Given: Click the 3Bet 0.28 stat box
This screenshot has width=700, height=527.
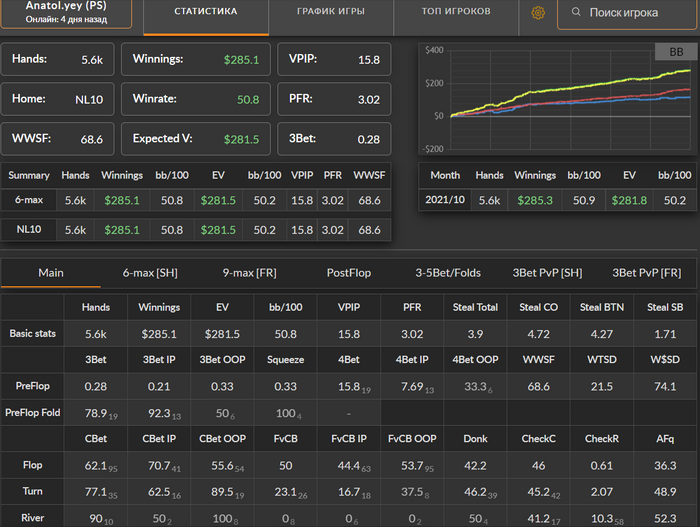Looking at the screenshot, I should point(334,139).
